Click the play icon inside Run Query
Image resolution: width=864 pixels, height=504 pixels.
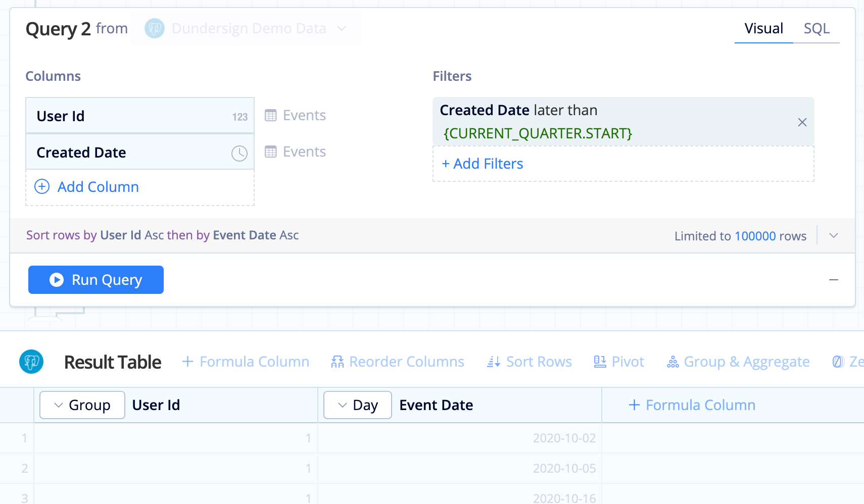[x=57, y=280]
